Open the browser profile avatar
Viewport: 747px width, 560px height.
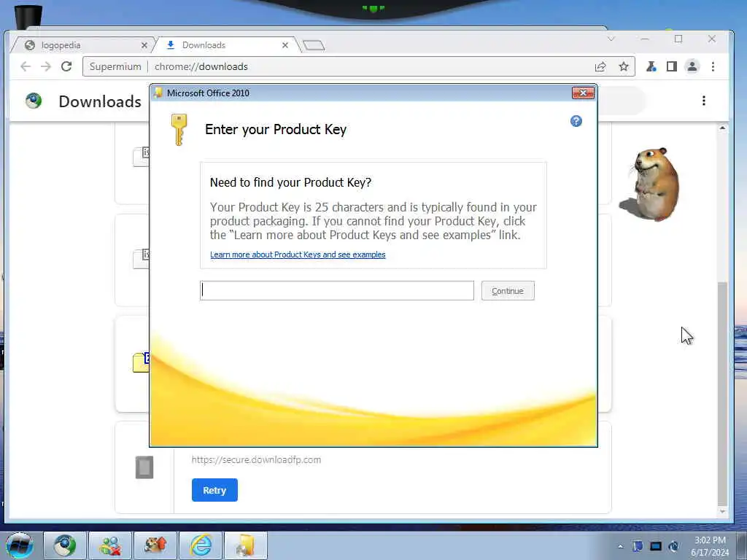coord(692,66)
